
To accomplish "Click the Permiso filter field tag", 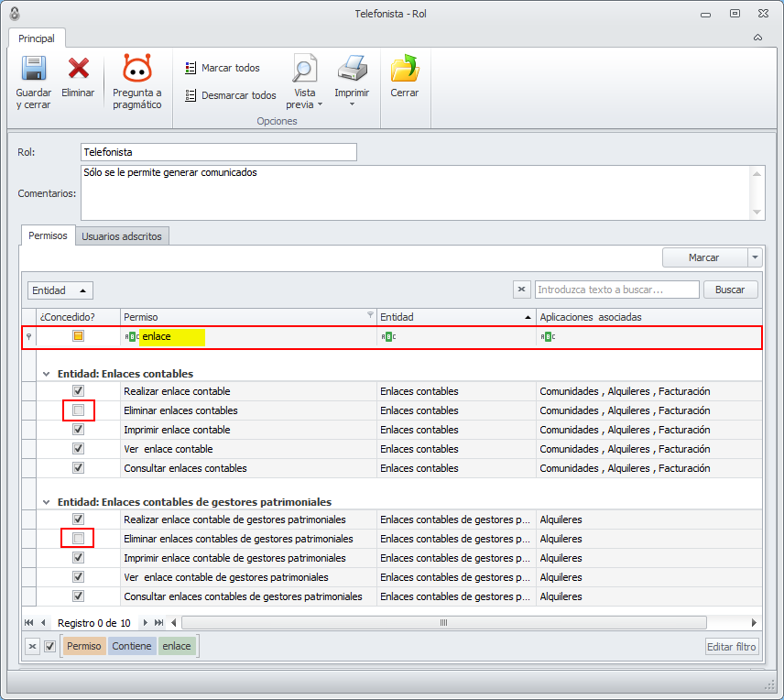I will (x=84, y=646).
